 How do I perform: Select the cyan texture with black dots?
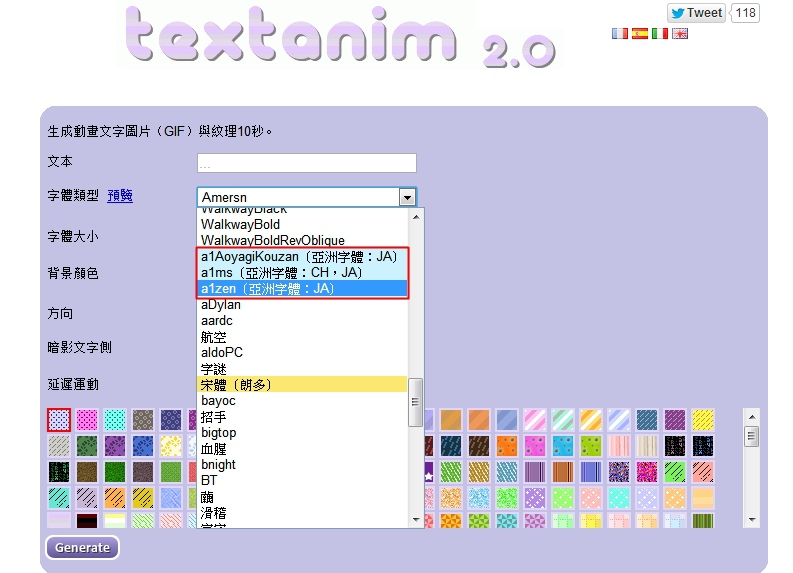point(115,420)
